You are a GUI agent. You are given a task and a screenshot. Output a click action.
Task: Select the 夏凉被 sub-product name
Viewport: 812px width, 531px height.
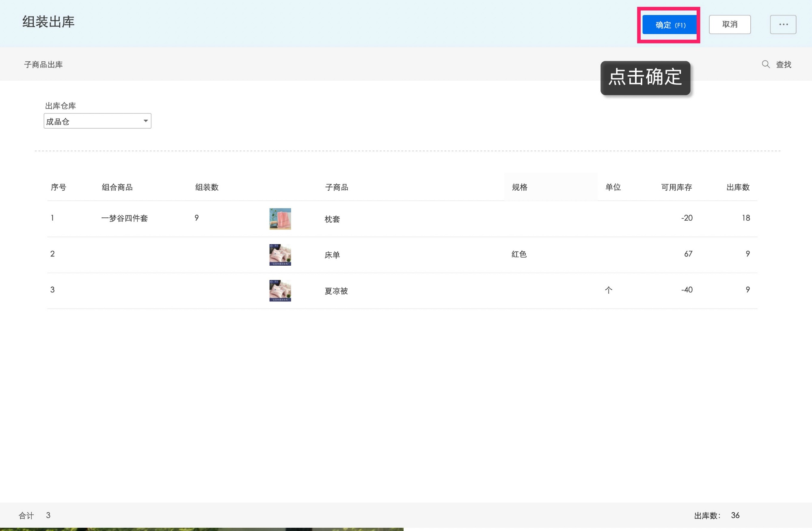[x=336, y=291]
